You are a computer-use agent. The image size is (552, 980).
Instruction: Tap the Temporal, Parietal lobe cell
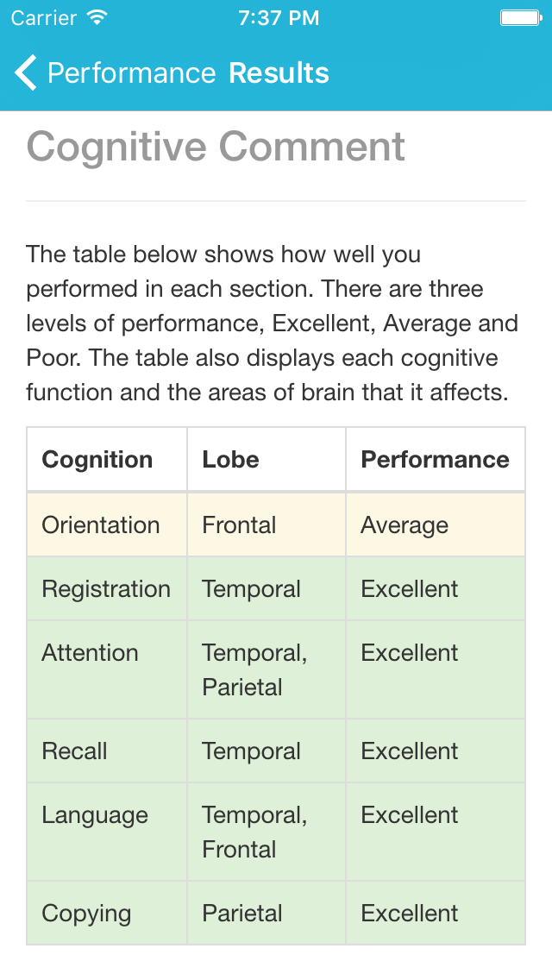point(254,669)
